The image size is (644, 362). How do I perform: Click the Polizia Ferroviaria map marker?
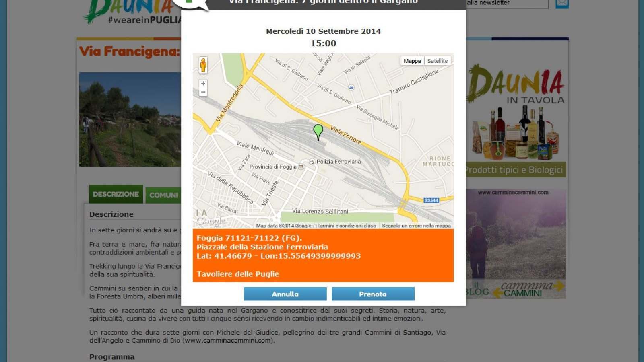point(312,162)
